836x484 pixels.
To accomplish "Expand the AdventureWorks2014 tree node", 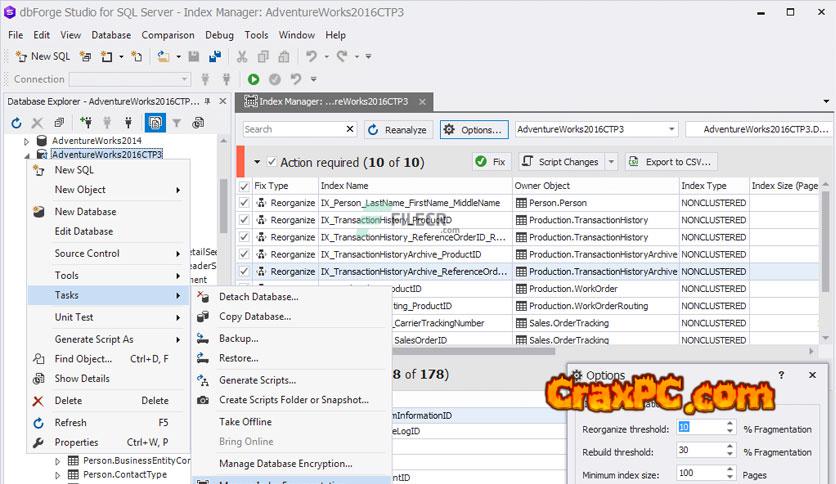I will click(27, 142).
